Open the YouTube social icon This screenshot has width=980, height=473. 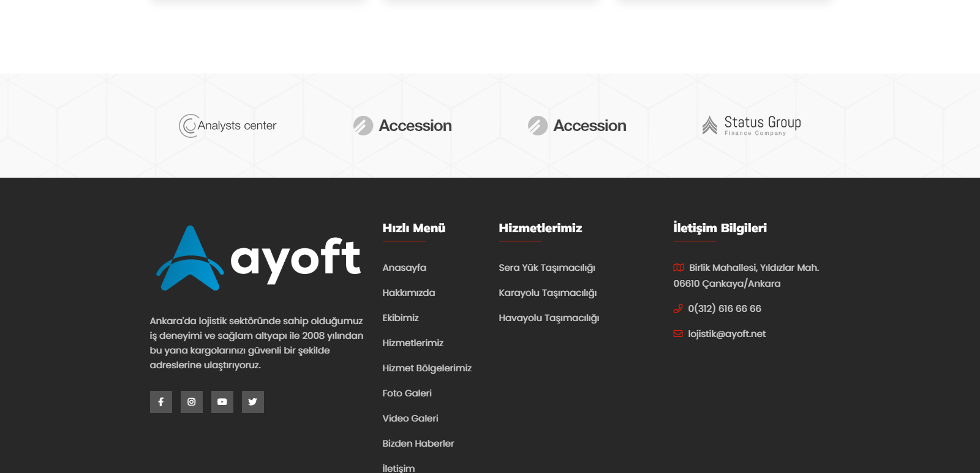click(x=222, y=402)
